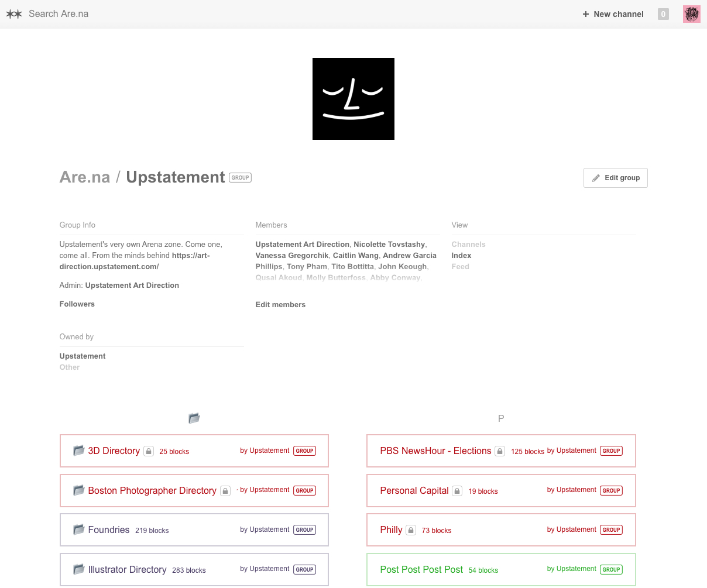Screen dimensions: 707x588
Task: Click '125 blocks' count on PBS NewsHour
Action: [527, 452]
